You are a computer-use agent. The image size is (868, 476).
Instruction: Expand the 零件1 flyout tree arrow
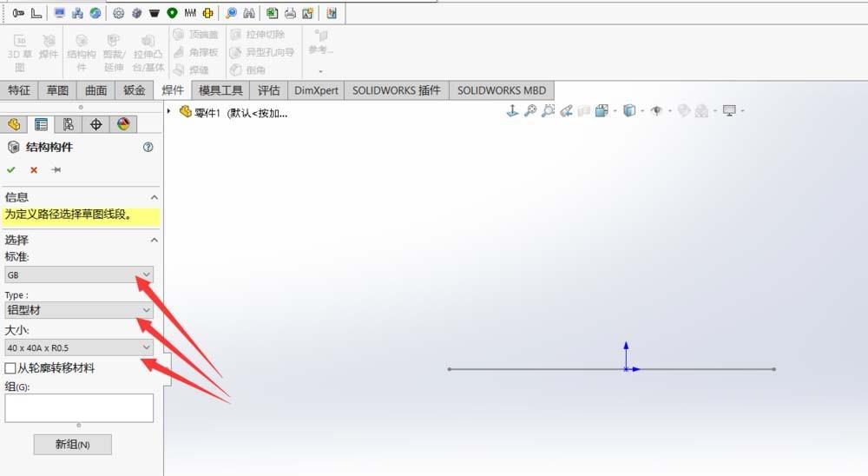[169, 111]
